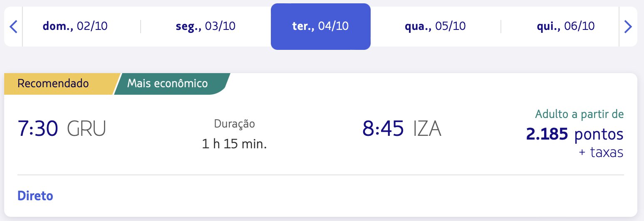This screenshot has width=644, height=221.
Task: Choose the selected ter., 04/10 tab
Action: tap(321, 27)
